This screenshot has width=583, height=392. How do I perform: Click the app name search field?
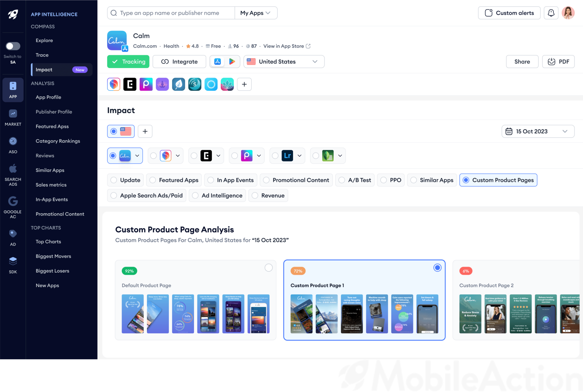click(x=171, y=13)
